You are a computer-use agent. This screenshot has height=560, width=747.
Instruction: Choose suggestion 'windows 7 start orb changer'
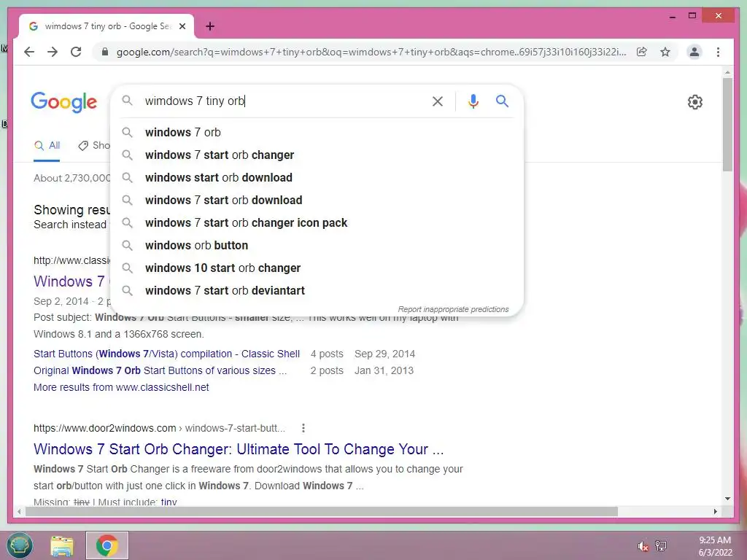click(317, 155)
